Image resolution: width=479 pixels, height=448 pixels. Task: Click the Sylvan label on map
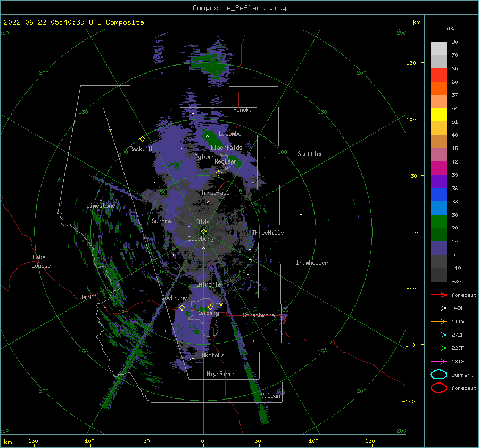click(204, 157)
